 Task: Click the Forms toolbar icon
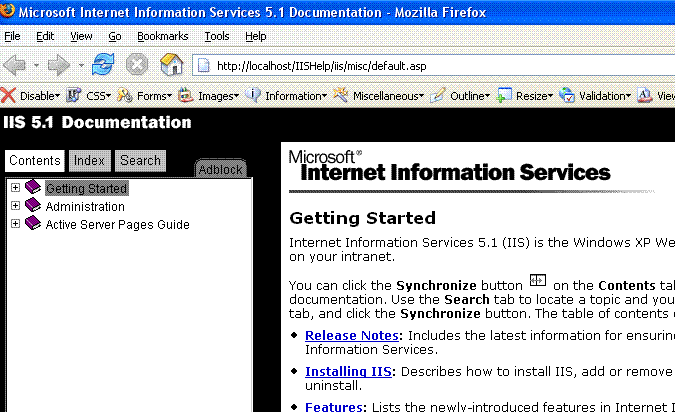click(125, 95)
